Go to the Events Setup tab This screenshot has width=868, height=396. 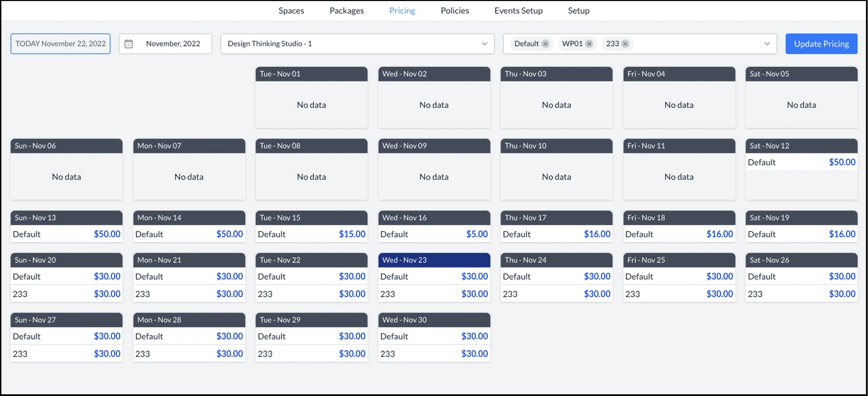point(518,11)
